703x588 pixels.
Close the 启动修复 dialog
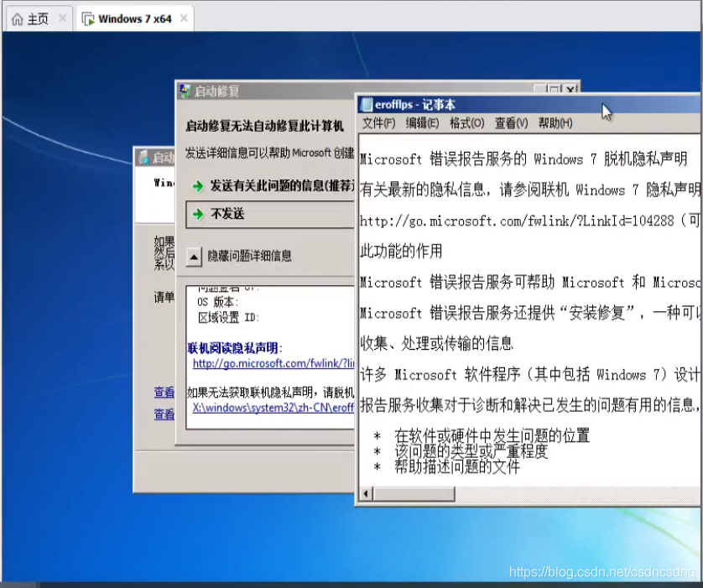(x=570, y=90)
